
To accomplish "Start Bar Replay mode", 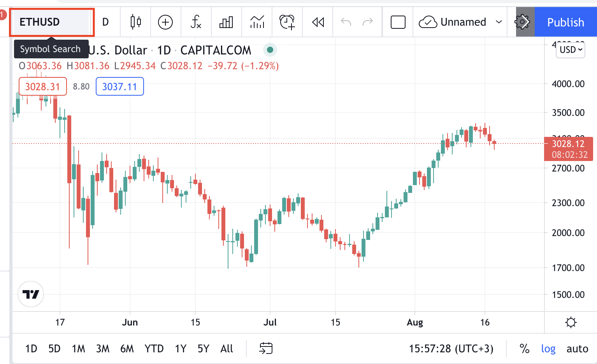I will [x=317, y=22].
